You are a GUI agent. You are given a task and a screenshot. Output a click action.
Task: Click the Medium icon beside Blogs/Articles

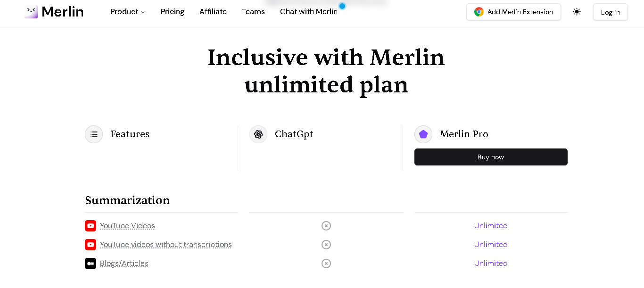[91, 263]
